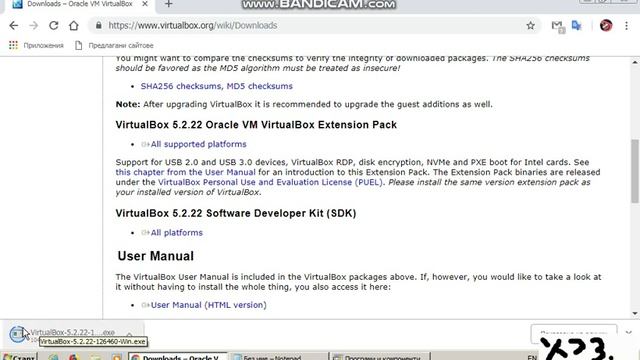The width and height of the screenshot is (640, 360).
Task: Open a new browser tab
Action: pos(169,4)
